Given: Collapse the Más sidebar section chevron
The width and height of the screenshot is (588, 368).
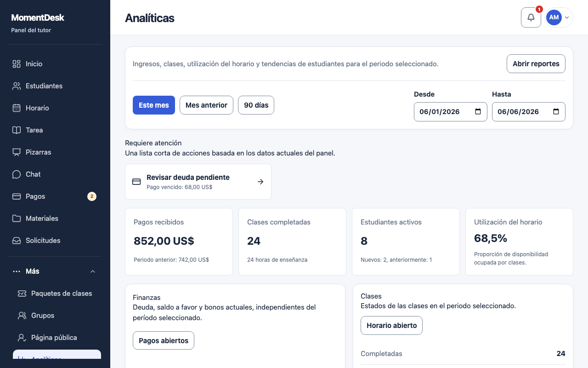Looking at the screenshot, I should click(x=93, y=271).
